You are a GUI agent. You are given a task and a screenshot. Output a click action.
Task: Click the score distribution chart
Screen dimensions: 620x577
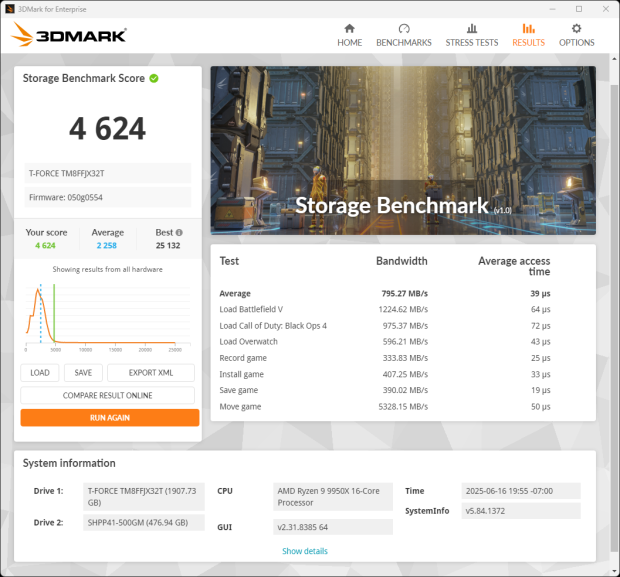(108, 316)
